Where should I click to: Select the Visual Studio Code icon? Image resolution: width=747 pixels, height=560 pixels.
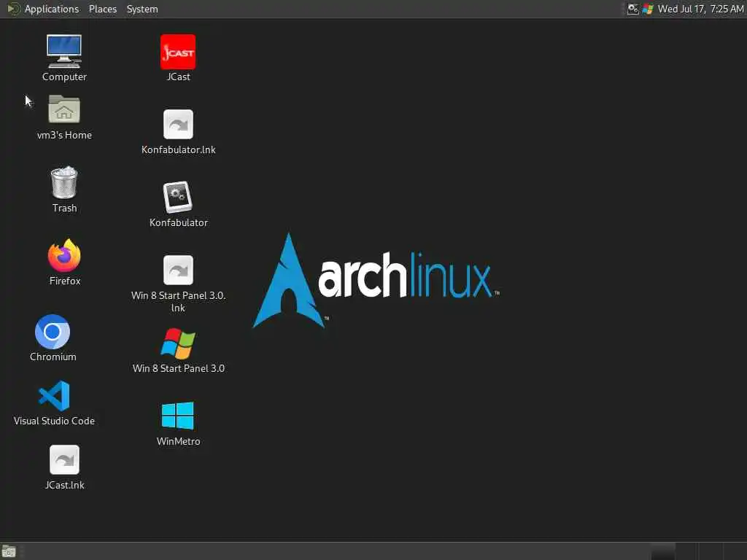click(54, 396)
